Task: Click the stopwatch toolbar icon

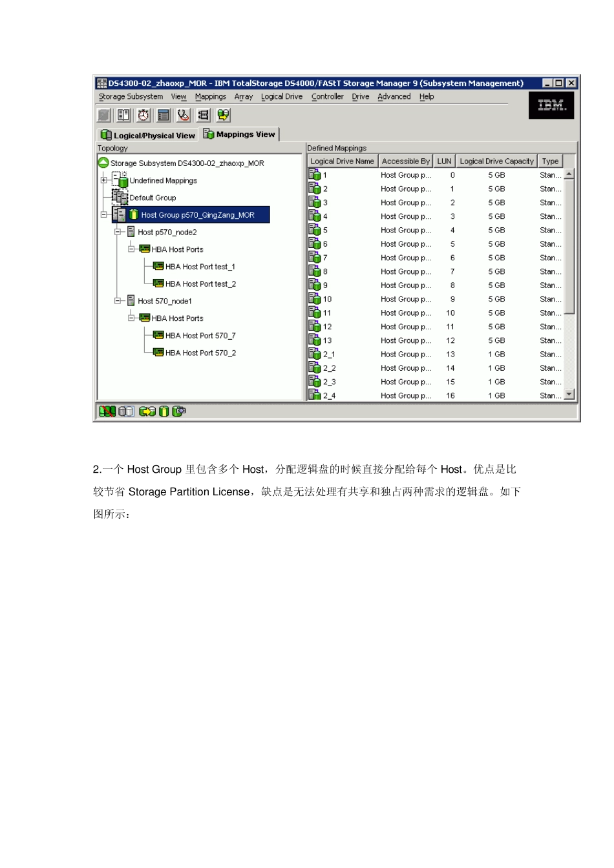Action: (143, 115)
